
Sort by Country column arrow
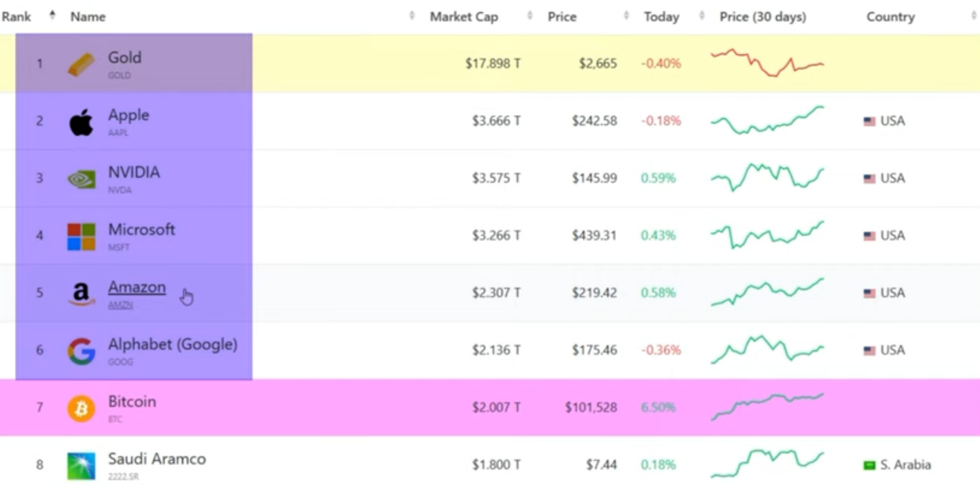(974, 16)
